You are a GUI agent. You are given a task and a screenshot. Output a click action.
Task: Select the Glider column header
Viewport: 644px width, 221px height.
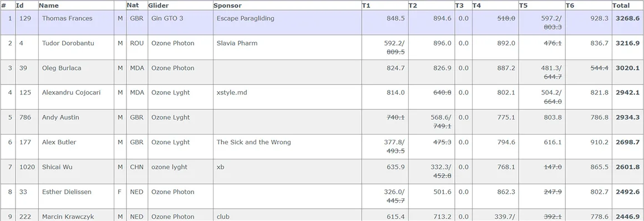click(158, 6)
